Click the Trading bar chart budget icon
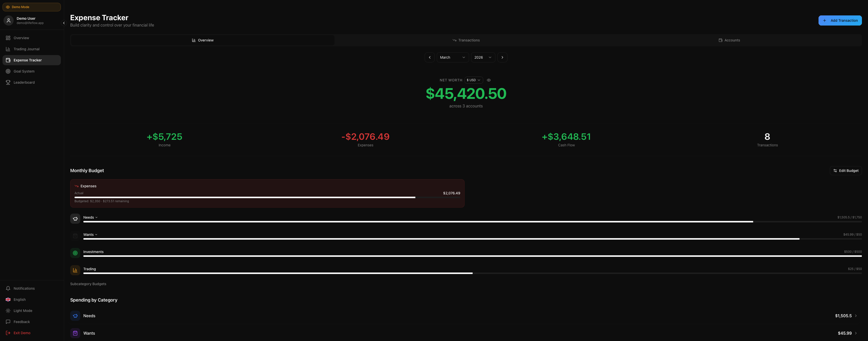The height and width of the screenshot is (341, 868). pyautogui.click(x=75, y=270)
